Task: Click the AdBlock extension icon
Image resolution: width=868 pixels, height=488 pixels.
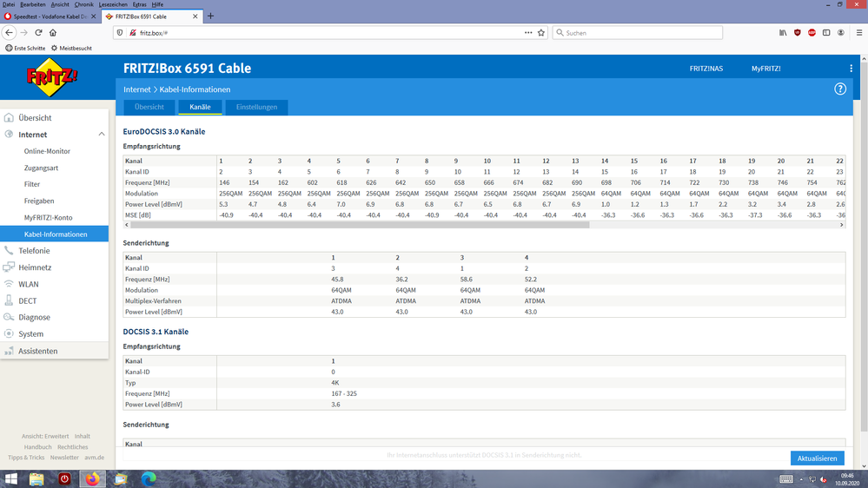Action: click(812, 33)
